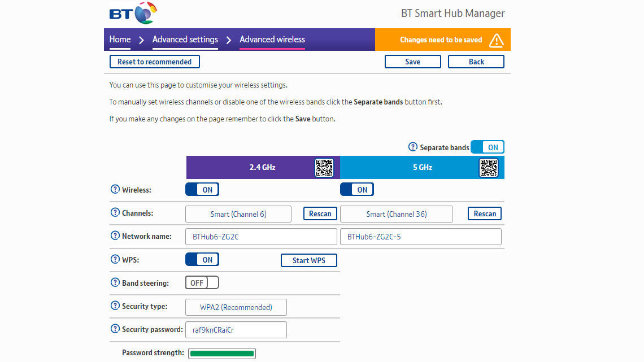Click help icon beside Network name
This screenshot has height=362, width=644.
[x=115, y=235]
